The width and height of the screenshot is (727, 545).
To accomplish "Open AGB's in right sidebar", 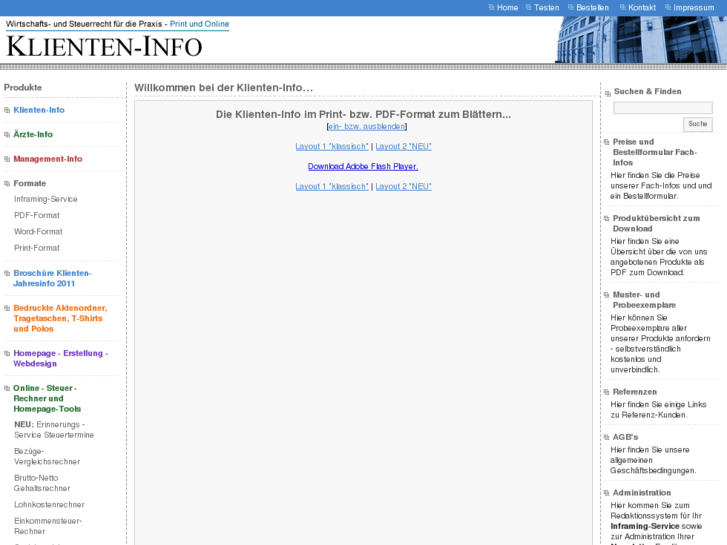I will tap(625, 437).
